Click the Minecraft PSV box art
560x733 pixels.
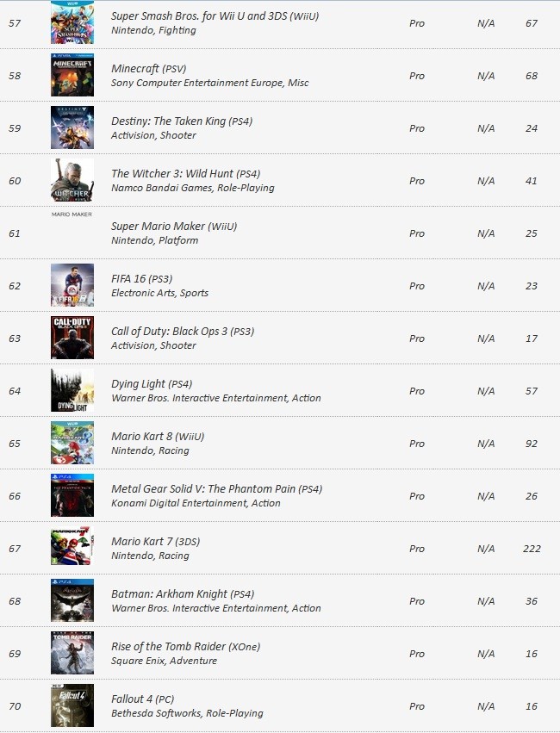(72, 75)
